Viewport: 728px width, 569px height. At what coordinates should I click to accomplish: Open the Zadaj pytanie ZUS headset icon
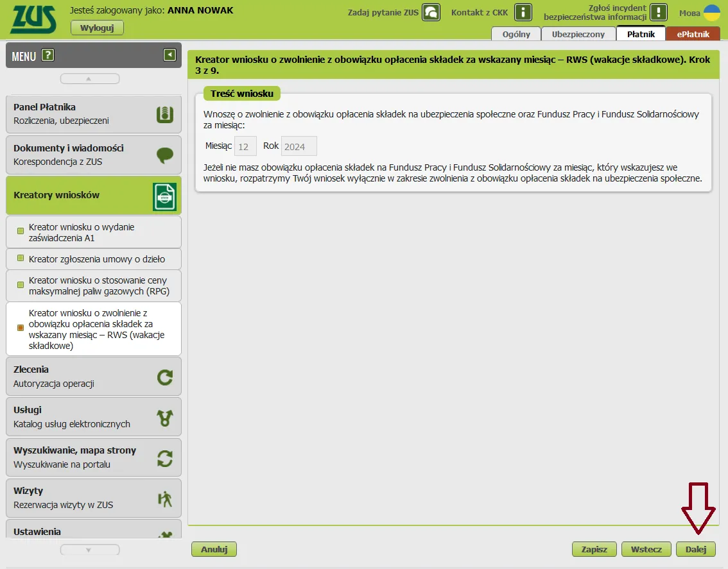pos(431,12)
